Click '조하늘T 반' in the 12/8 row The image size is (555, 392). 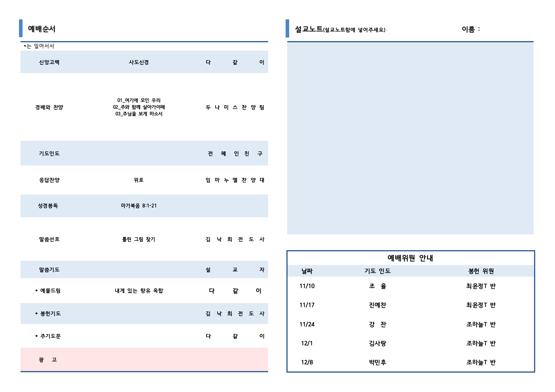pyautogui.click(x=481, y=362)
